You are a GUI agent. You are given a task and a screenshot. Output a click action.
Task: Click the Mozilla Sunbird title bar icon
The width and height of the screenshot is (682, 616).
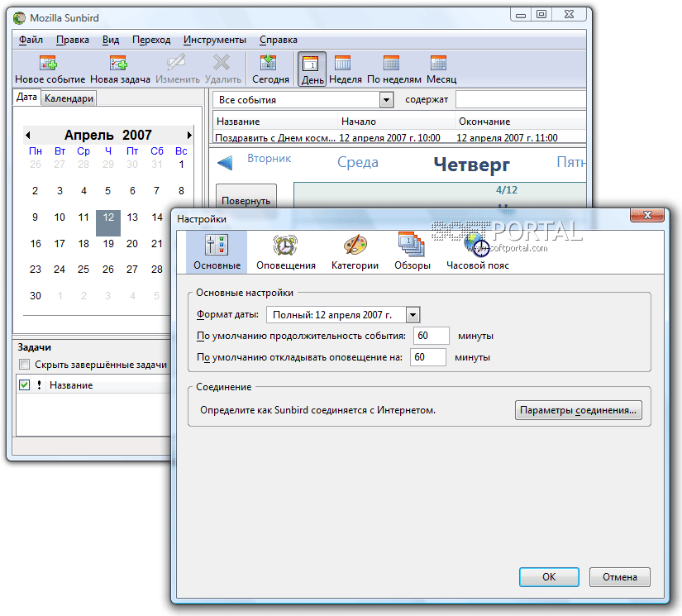[20, 18]
